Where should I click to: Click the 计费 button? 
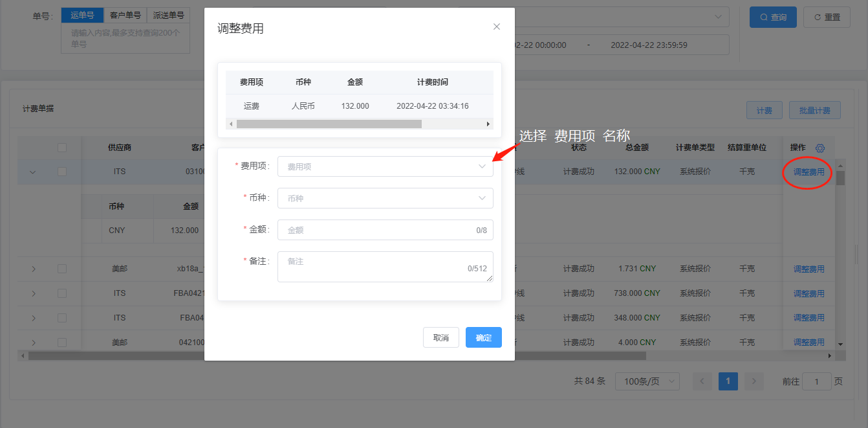click(765, 110)
